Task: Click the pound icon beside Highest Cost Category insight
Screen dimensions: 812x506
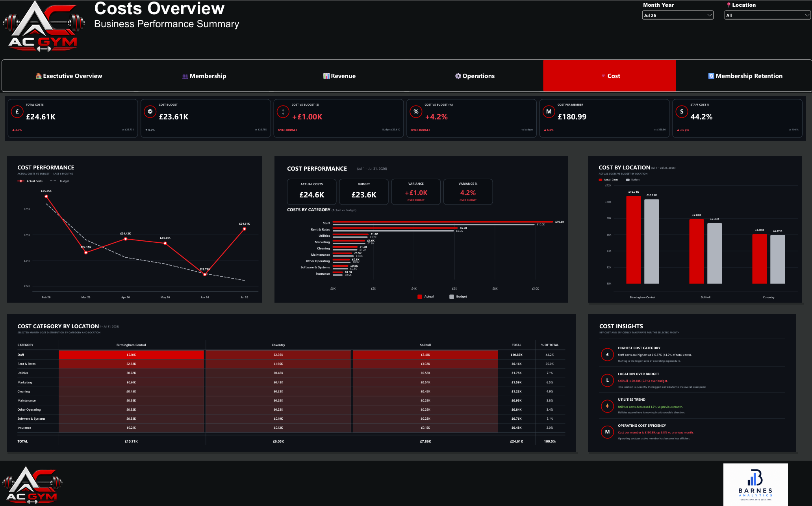Action: 607,355
